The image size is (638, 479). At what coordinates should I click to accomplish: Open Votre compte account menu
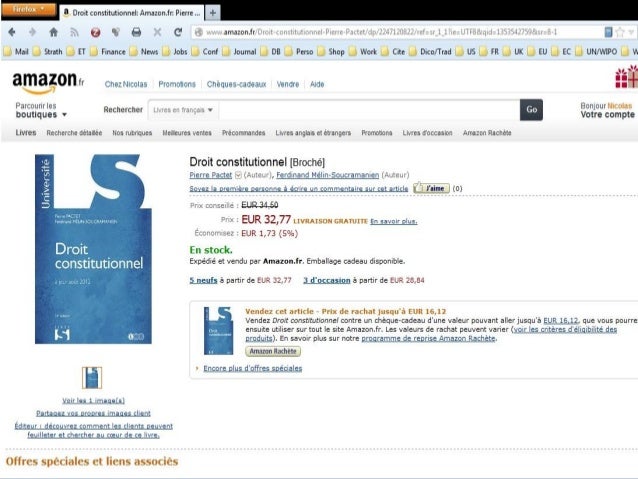pos(607,115)
